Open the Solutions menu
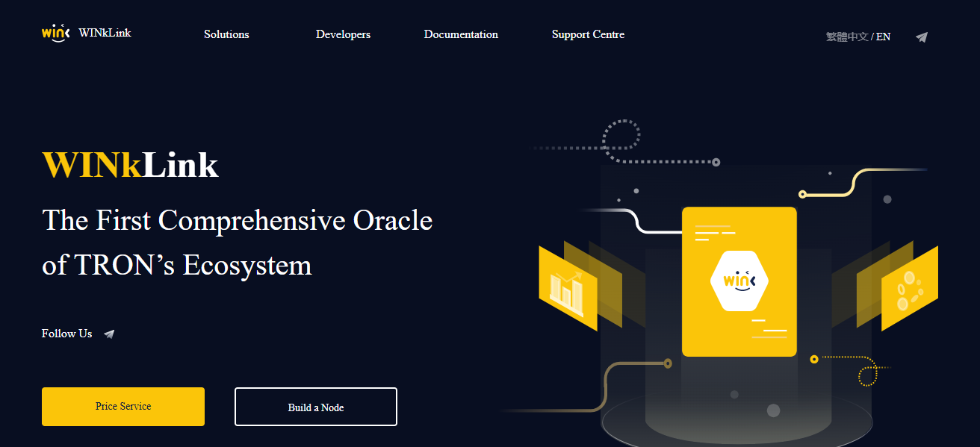 pos(226,34)
